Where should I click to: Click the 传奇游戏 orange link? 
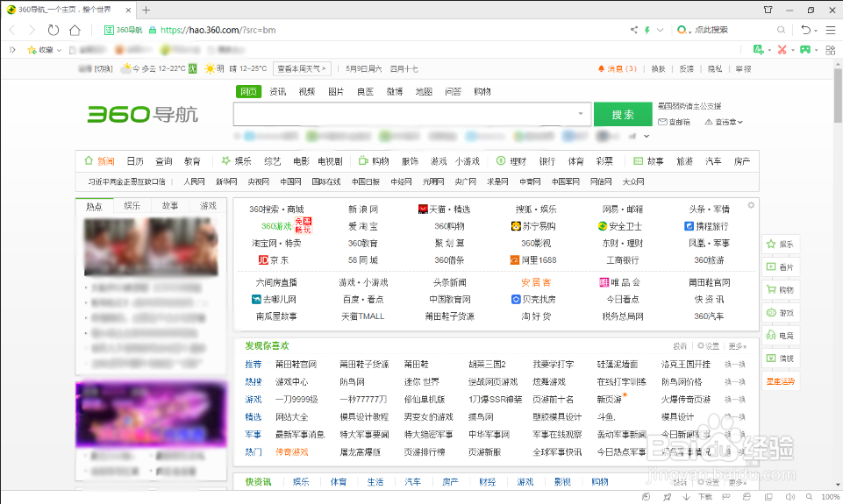pos(291,452)
